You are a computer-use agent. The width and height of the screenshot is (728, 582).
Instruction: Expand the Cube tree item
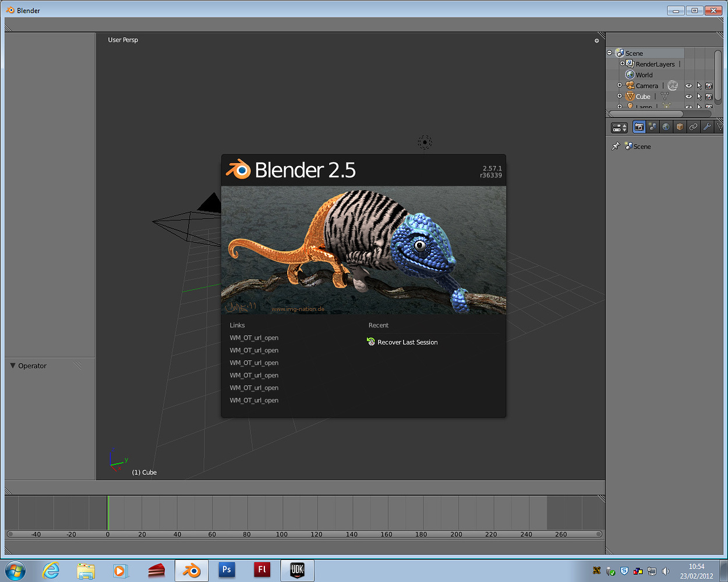pos(620,96)
